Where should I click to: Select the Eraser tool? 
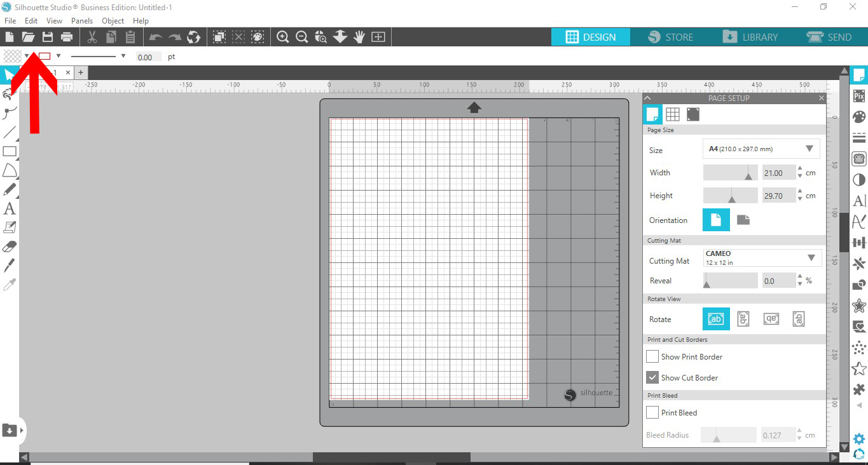[x=10, y=246]
